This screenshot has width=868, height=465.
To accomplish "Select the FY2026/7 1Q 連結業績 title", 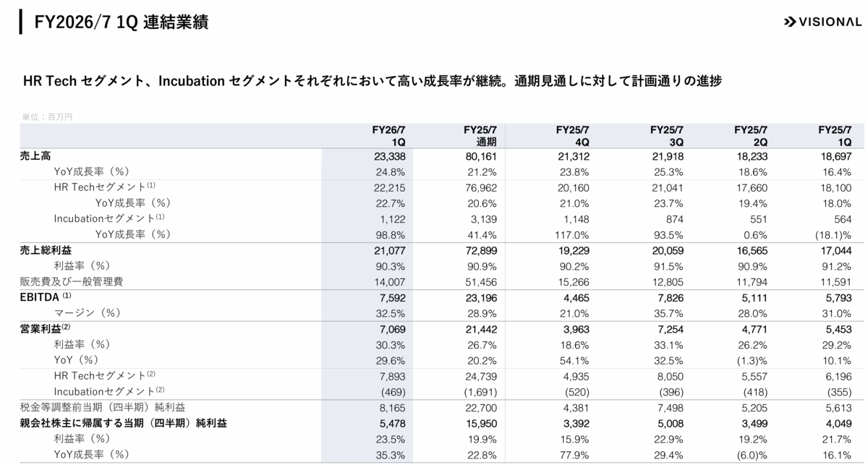I will click(122, 22).
